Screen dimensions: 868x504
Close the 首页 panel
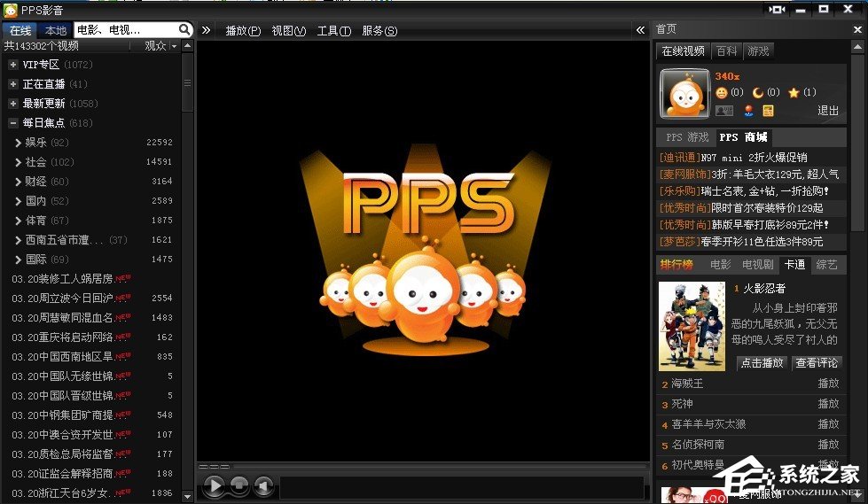pyautogui.click(x=858, y=29)
